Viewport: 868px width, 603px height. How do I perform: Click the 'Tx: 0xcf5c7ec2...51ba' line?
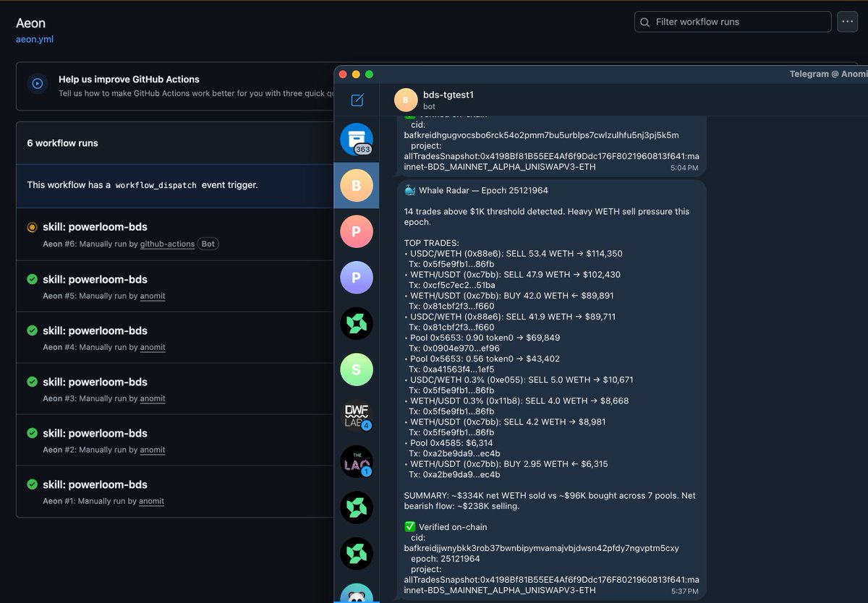tap(452, 286)
